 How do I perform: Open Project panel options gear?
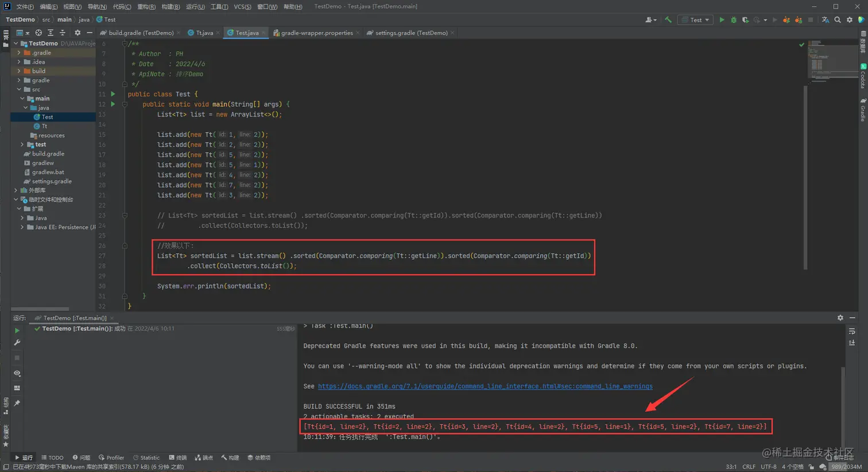tap(77, 33)
